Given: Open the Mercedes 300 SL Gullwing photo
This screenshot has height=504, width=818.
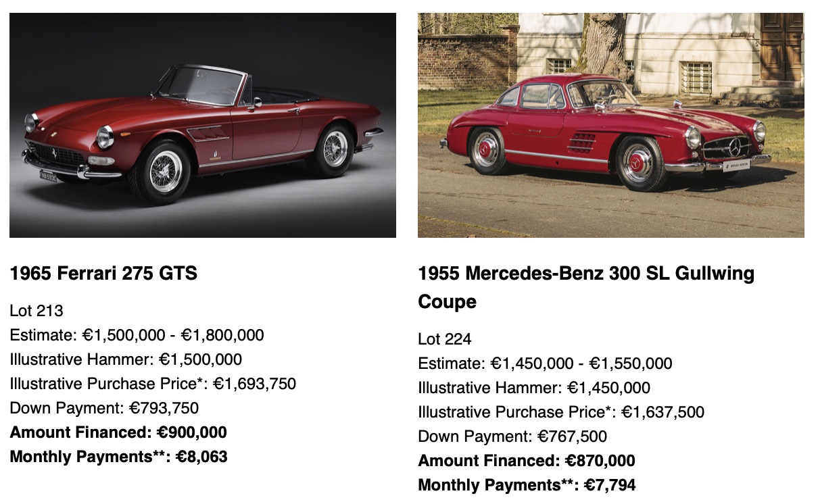Looking at the screenshot, I should coord(611,125).
